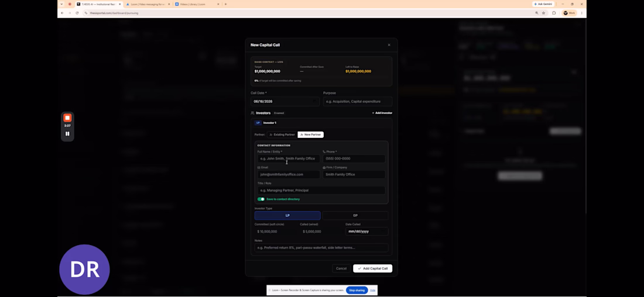This screenshot has width=644, height=297.
Task: Click the zoom magnifier icon in address bar
Action: (x=536, y=13)
